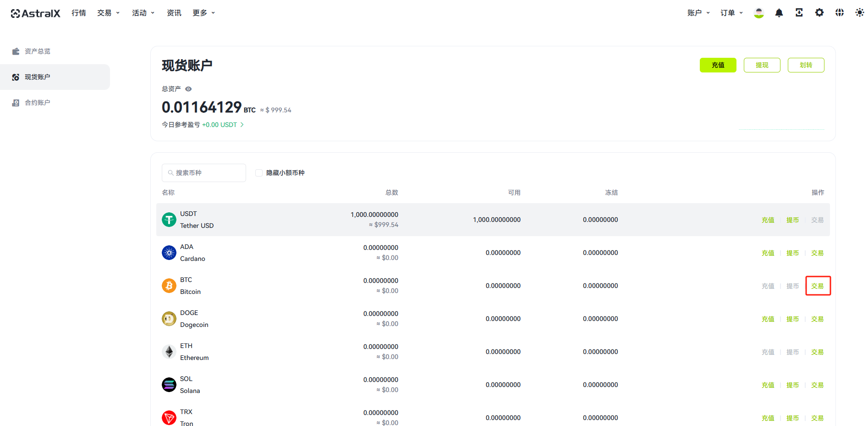Click 交易 in the BTC row

[x=818, y=286]
